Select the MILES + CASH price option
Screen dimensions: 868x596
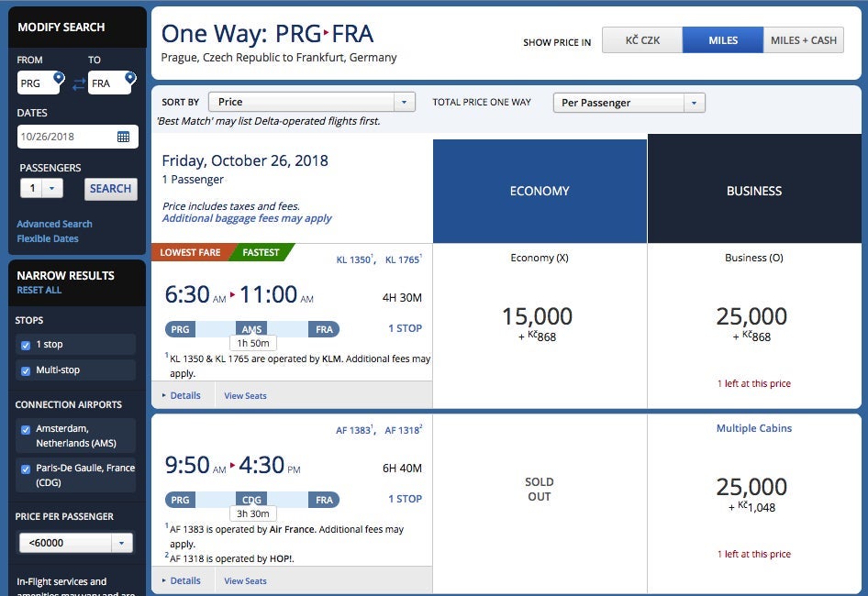coord(803,40)
